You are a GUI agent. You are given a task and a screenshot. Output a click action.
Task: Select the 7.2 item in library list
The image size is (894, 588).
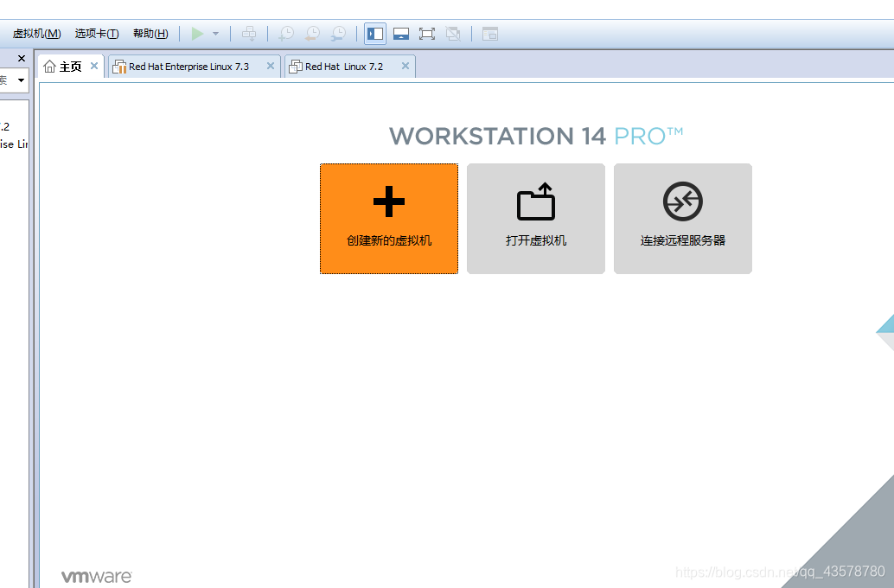pos(6,126)
